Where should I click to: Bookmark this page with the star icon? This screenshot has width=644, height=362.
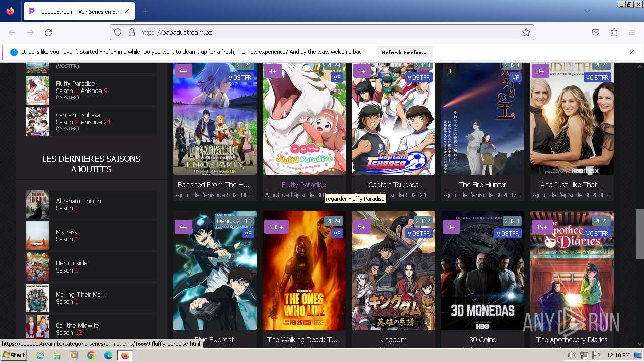pyautogui.click(x=526, y=32)
